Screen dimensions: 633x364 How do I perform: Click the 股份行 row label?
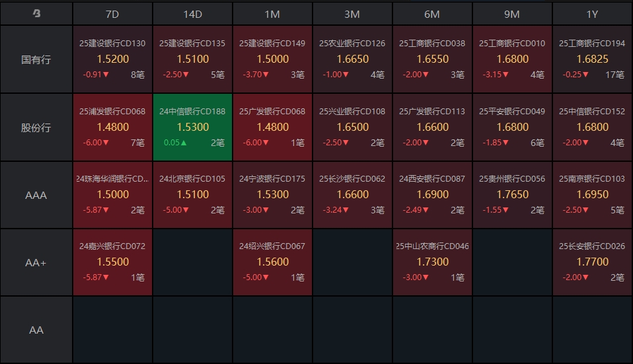point(36,127)
